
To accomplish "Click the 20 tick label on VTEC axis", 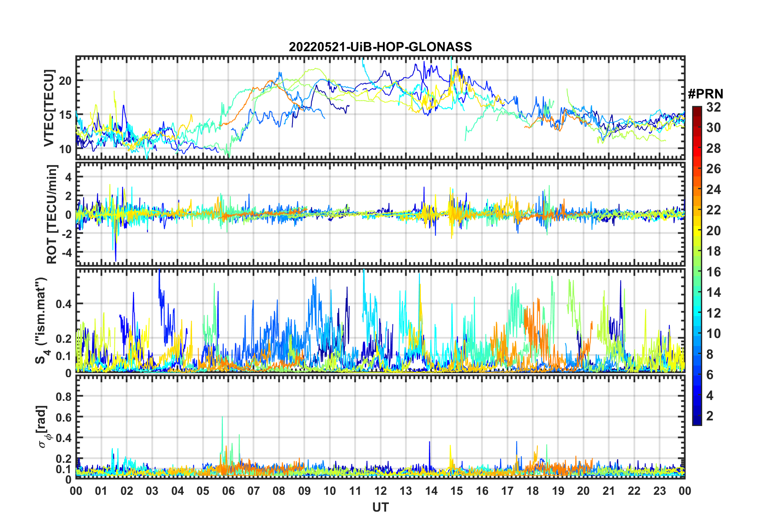I will (65, 80).
